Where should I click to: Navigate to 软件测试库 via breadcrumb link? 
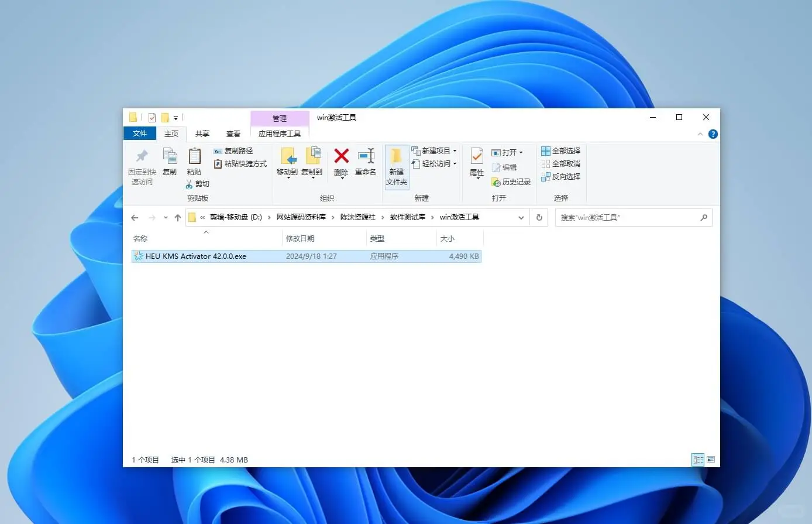[408, 217]
